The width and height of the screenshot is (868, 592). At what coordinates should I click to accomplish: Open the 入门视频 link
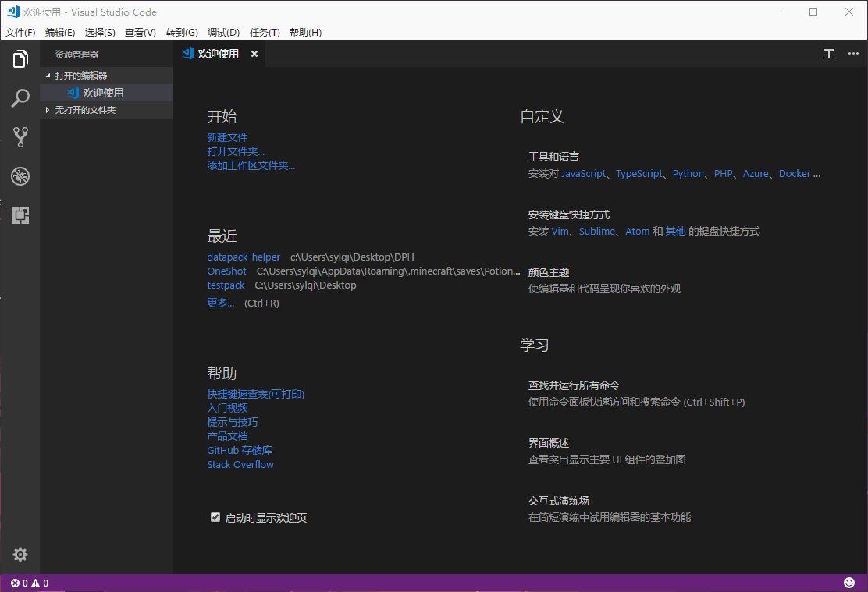pos(227,408)
